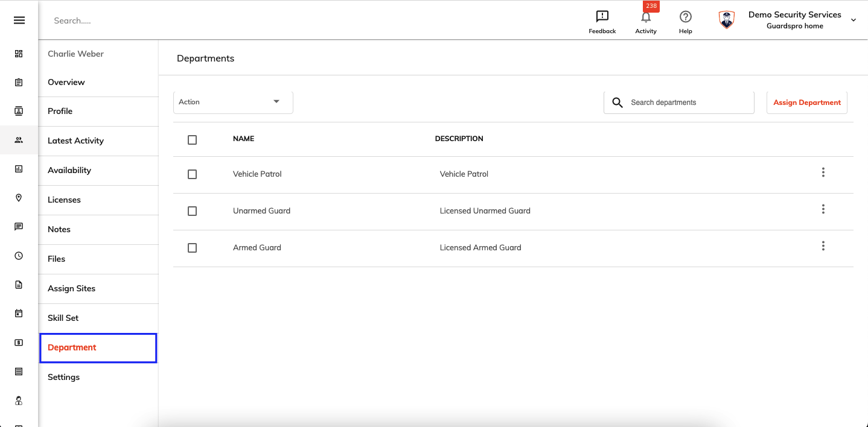The width and height of the screenshot is (868, 427).
Task: Go to the Profile tab
Action: coord(98,111)
